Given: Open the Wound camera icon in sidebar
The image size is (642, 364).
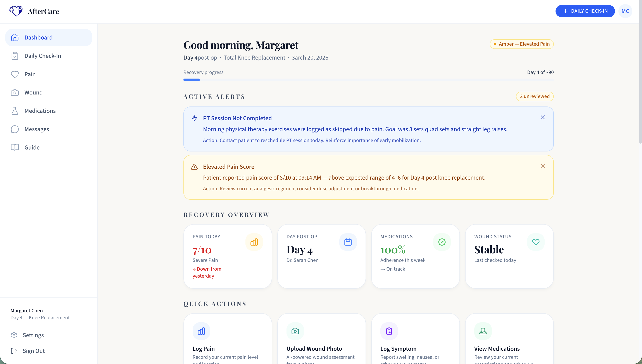Looking at the screenshot, I should pyautogui.click(x=15, y=93).
